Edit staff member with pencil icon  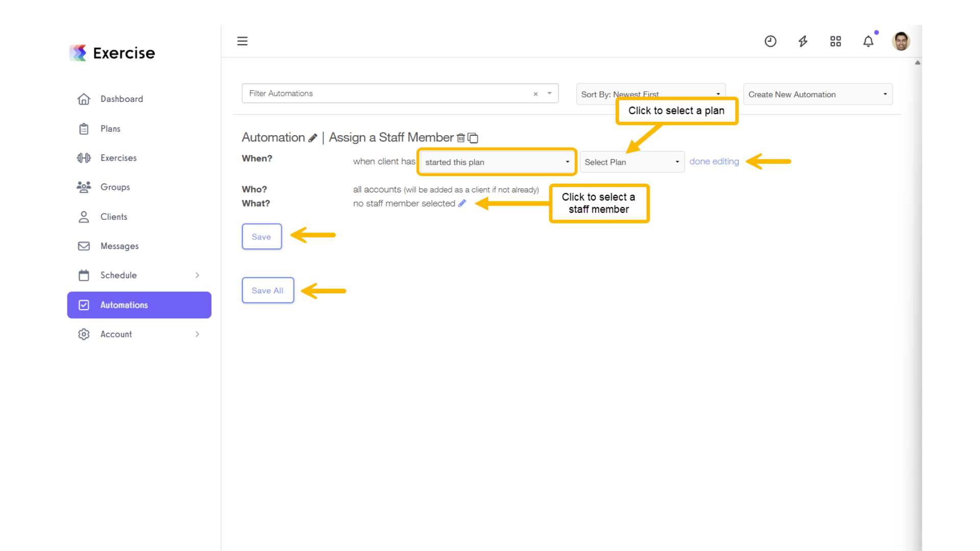(x=462, y=203)
